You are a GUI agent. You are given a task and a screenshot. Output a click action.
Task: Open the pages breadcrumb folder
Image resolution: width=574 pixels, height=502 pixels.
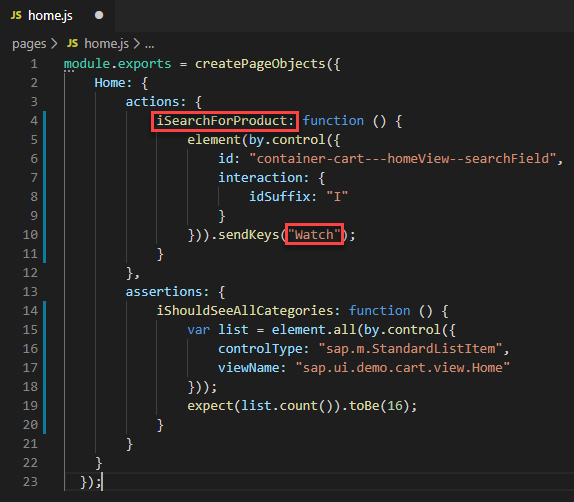29,44
